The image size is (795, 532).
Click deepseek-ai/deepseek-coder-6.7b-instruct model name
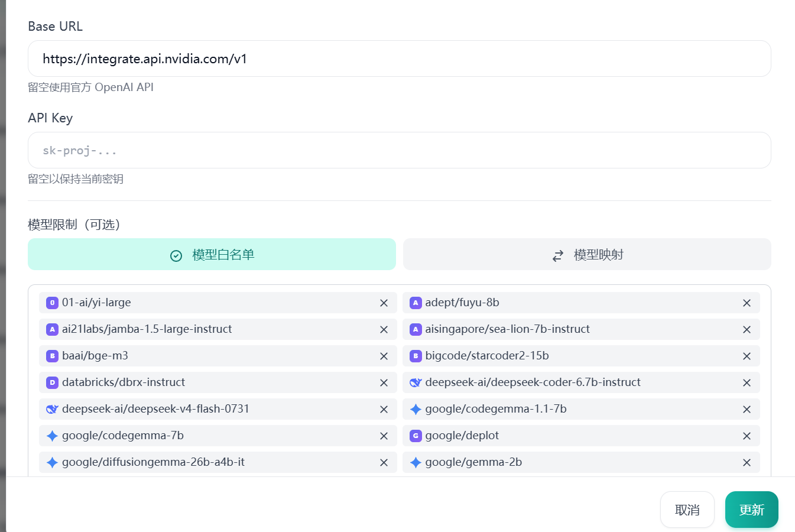[x=533, y=382]
